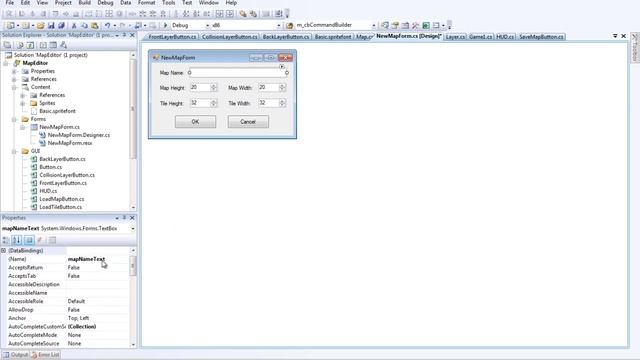
Task: Show Events lightning icon in Properties panel
Action: click(40, 240)
